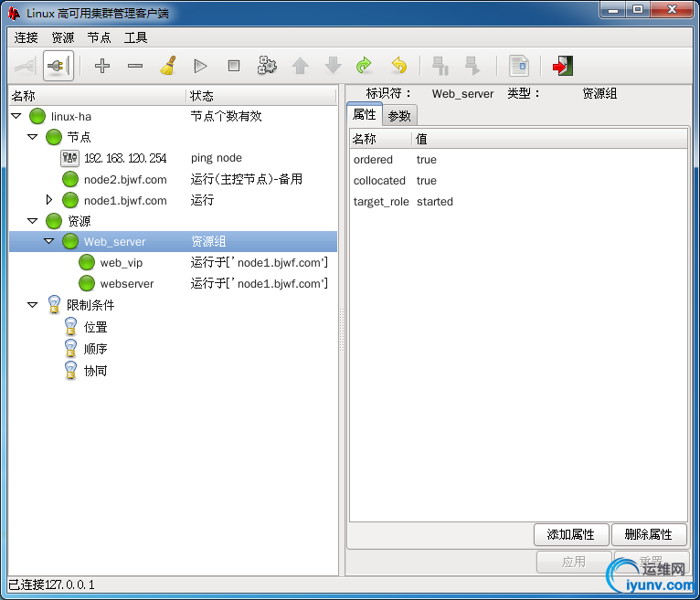Viewport: 700px width, 600px height.
Task: Select the node2.bjwf.com node row
Action: [x=174, y=179]
